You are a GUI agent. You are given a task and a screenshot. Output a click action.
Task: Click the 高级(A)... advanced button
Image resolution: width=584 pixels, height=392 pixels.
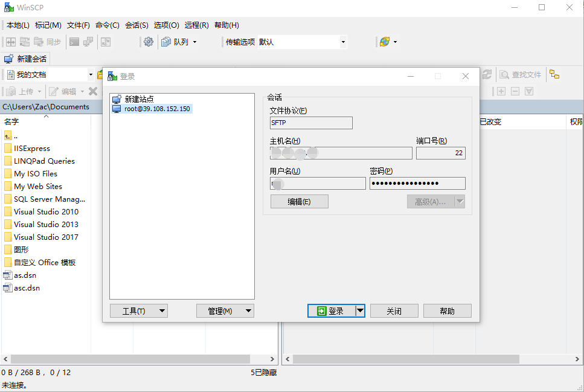click(431, 202)
